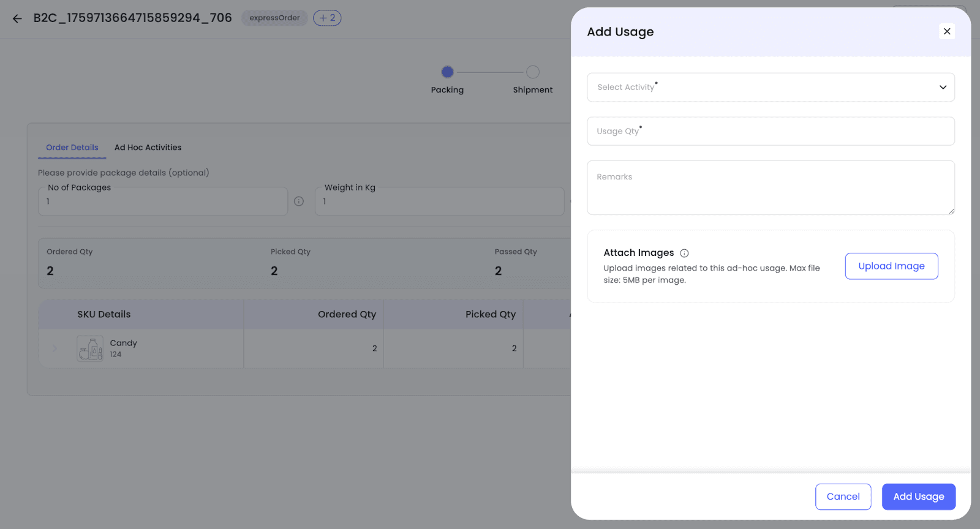
Task: Close the Add Usage panel
Action: click(946, 31)
